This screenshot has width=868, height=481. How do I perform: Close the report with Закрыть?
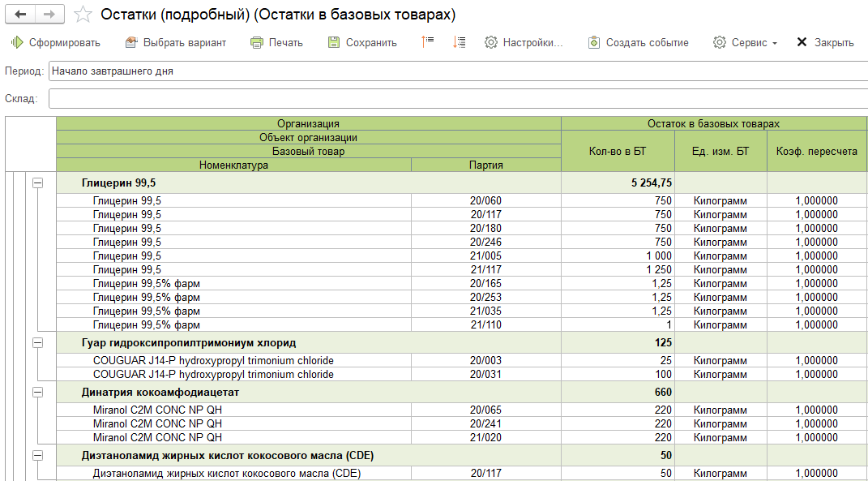825,43
